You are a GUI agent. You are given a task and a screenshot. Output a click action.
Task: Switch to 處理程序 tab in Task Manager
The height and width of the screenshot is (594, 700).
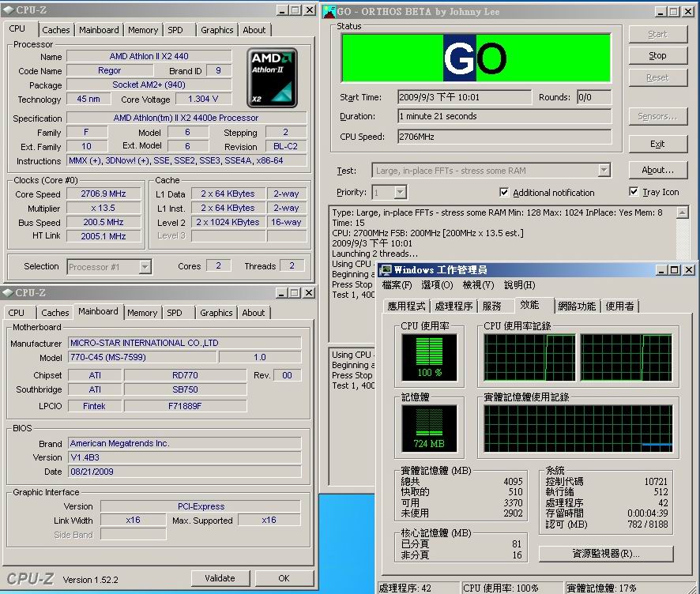tap(453, 306)
